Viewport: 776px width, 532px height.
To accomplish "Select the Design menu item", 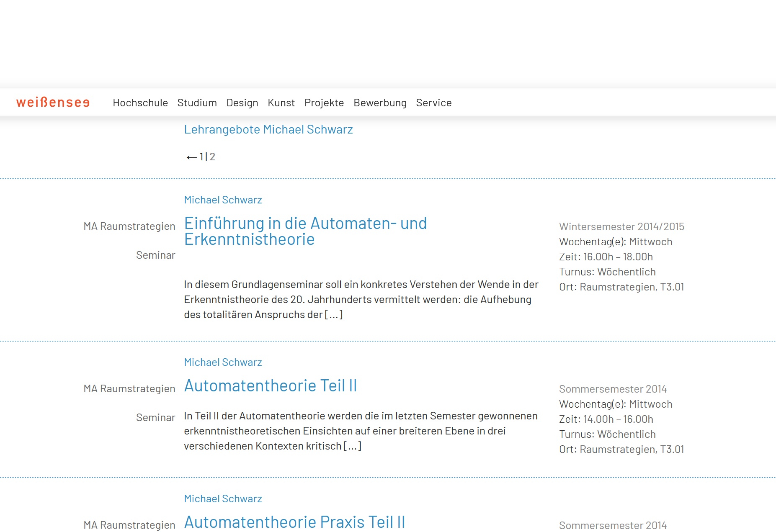I will coord(242,103).
